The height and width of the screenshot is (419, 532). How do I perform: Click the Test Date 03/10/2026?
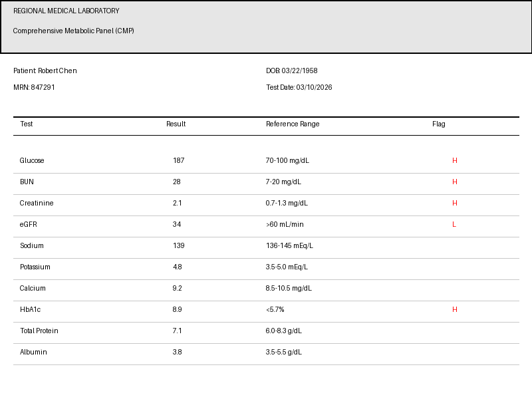point(299,86)
